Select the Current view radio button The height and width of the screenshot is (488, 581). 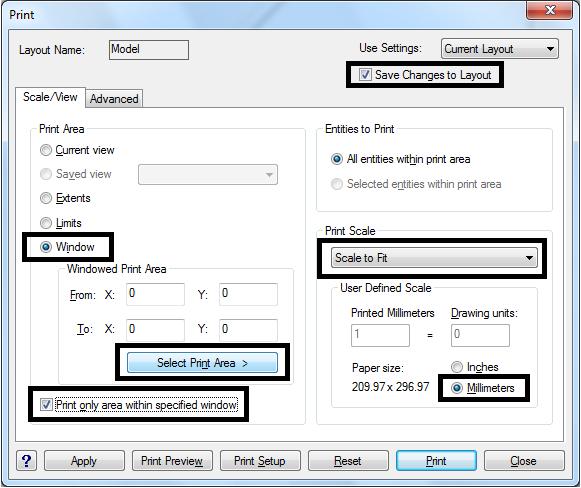coord(46,150)
